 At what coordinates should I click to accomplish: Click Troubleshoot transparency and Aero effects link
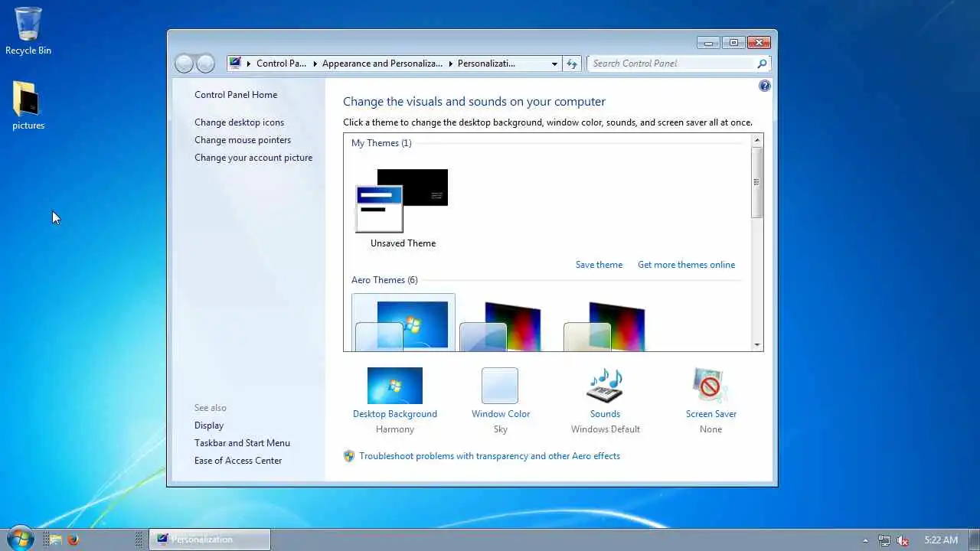click(x=489, y=456)
